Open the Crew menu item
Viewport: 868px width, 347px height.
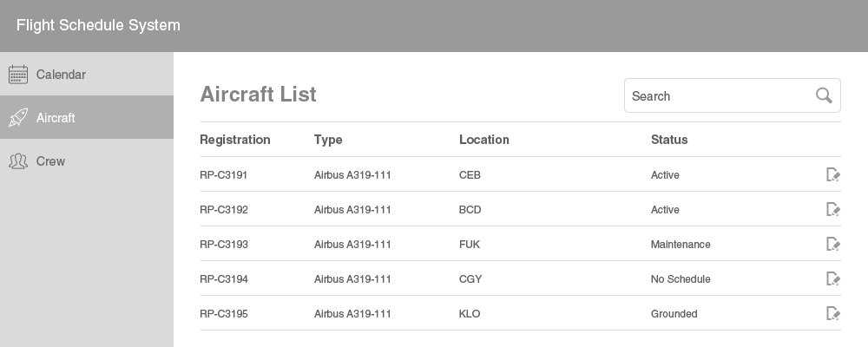(86, 161)
